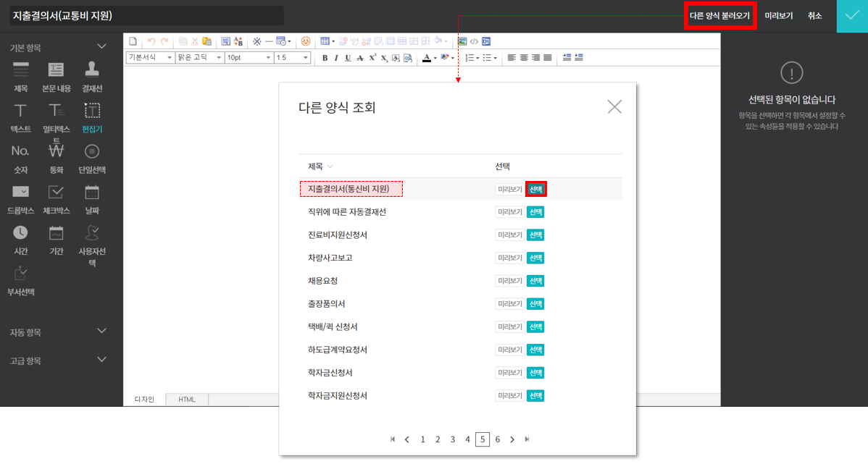Click the emoticon smiley toolbar icon
868x464 pixels.
(x=306, y=42)
